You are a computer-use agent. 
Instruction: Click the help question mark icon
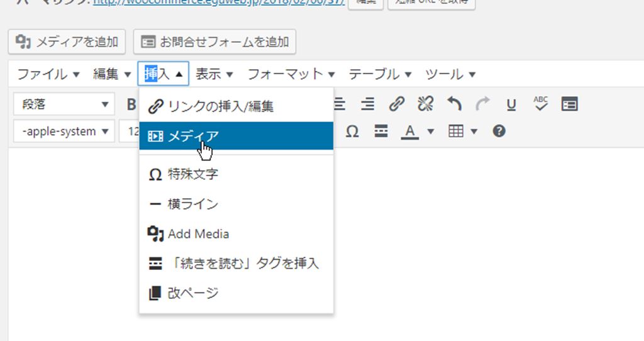click(499, 131)
